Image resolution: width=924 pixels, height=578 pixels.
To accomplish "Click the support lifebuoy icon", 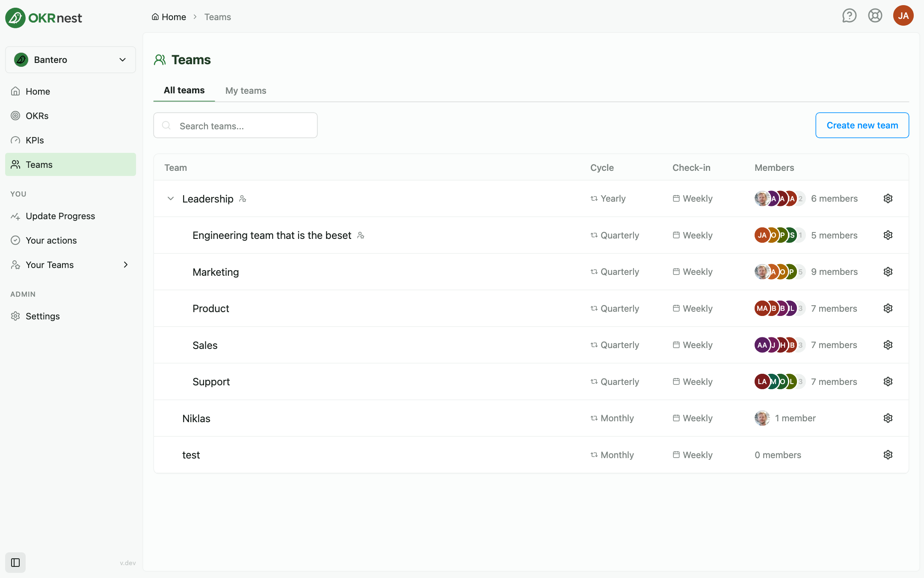I will click(875, 16).
